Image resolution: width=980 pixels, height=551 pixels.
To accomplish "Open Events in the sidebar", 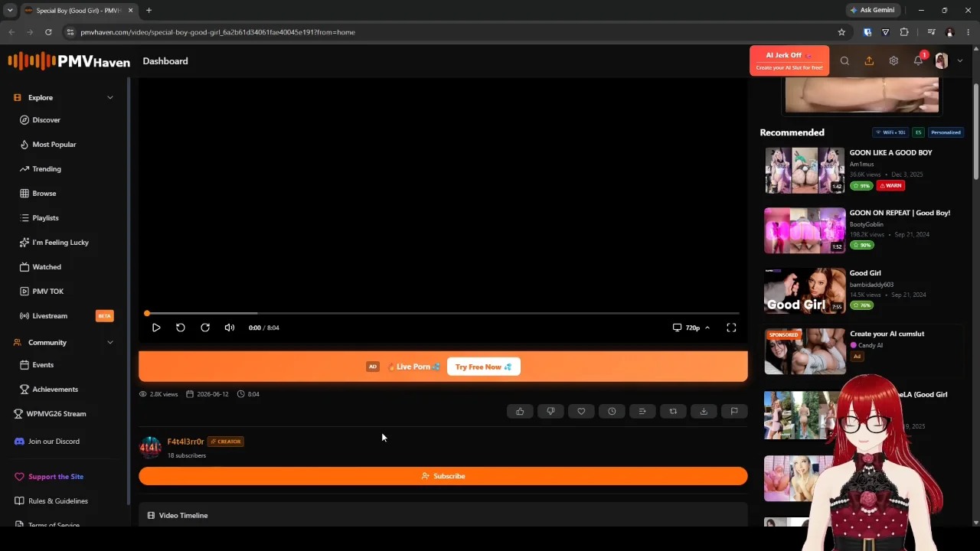I will (x=43, y=365).
